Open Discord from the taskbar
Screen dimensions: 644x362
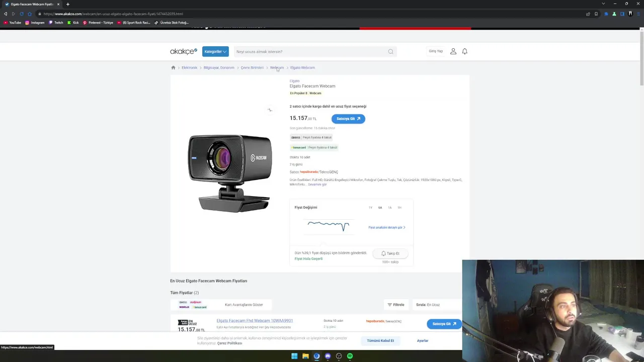(328, 356)
